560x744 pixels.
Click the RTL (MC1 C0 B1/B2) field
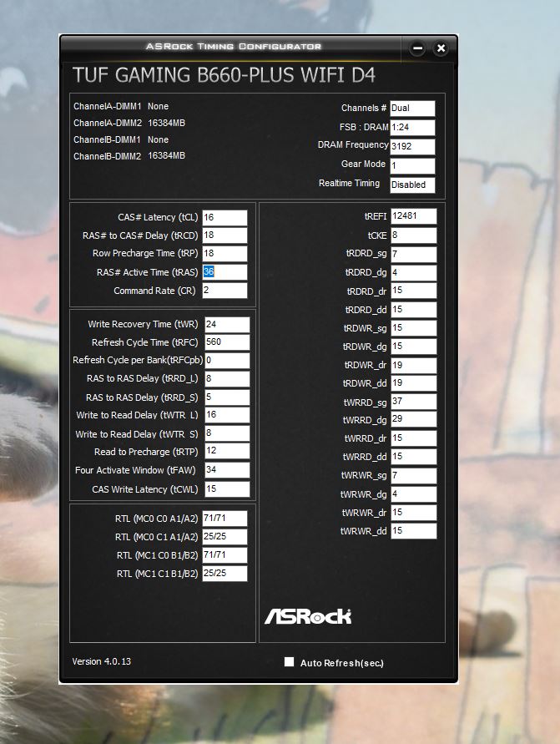point(225,555)
